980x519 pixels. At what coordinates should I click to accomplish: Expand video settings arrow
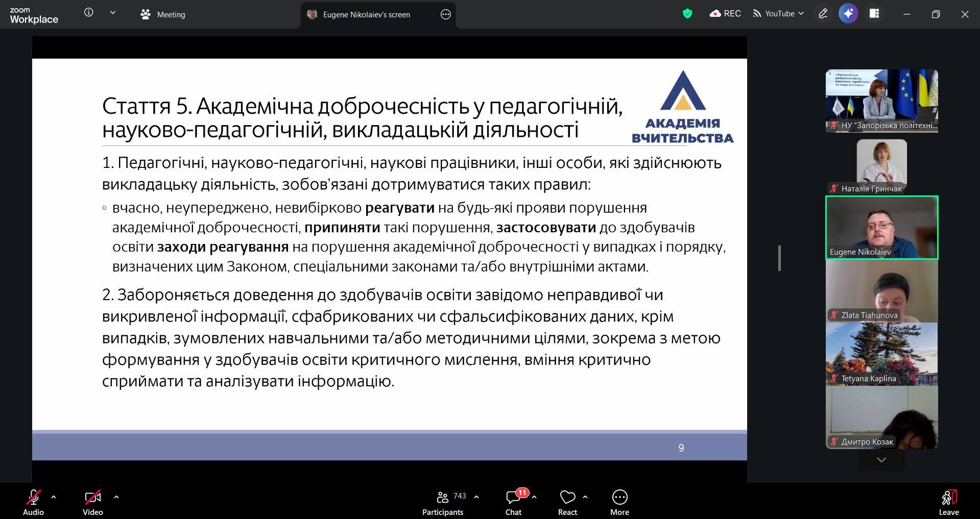coord(116,497)
